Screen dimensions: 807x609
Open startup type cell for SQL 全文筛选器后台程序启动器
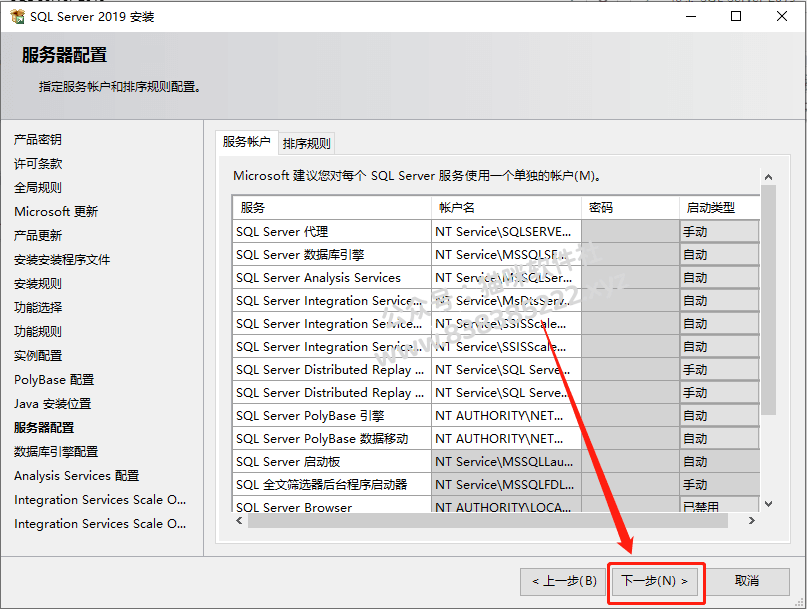pos(720,485)
